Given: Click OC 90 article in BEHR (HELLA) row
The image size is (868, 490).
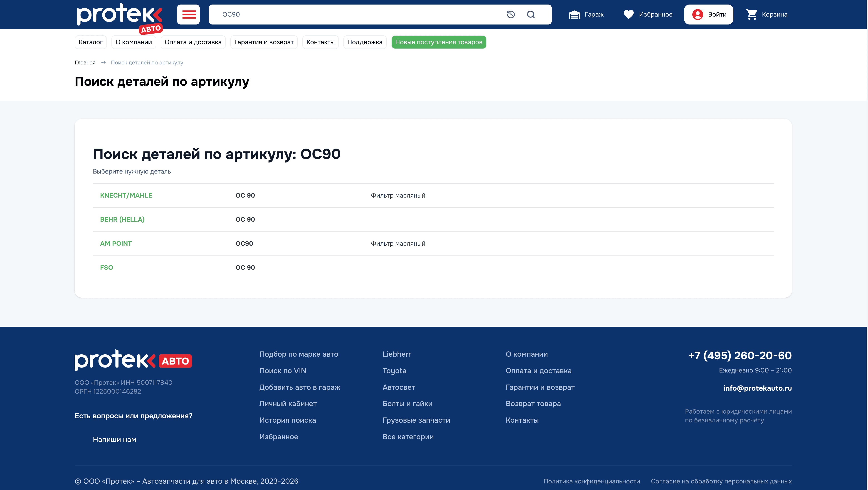Looking at the screenshot, I should (245, 219).
